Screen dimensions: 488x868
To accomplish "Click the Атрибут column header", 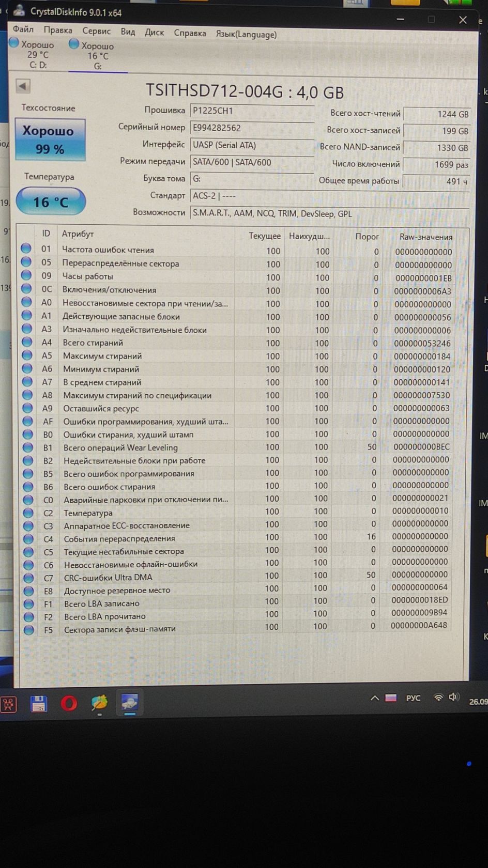I will click(x=78, y=234).
